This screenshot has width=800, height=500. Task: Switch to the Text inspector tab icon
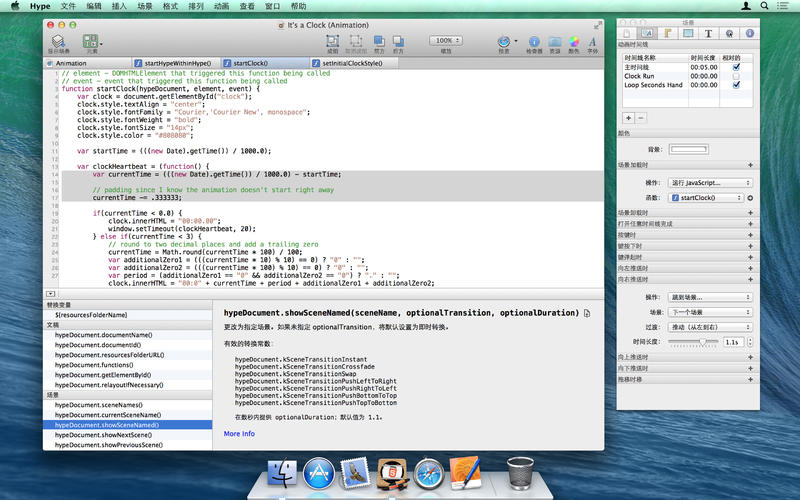(709, 33)
